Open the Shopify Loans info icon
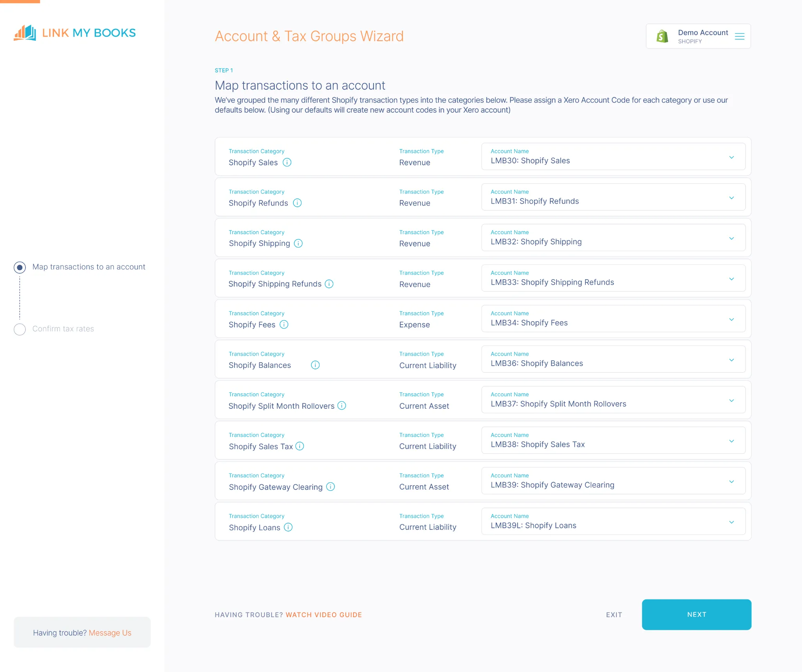 pos(288,527)
